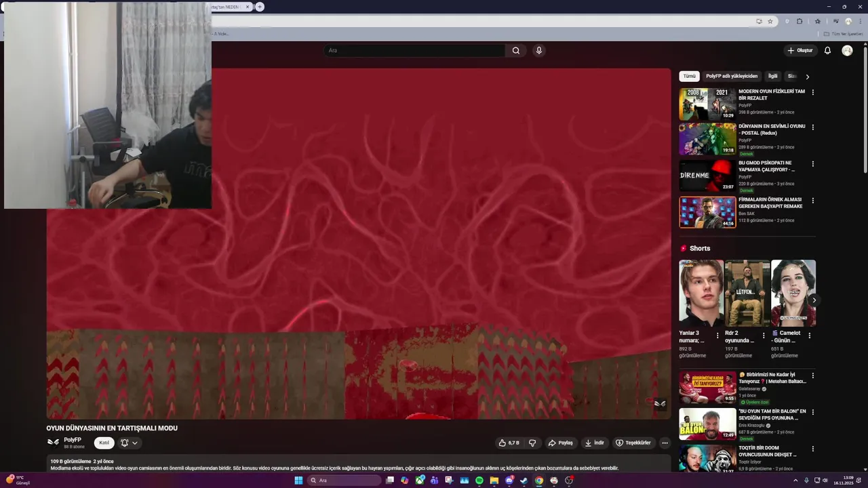868x488 pixels.
Task: Activate voice search microphone icon
Action: [538, 50]
